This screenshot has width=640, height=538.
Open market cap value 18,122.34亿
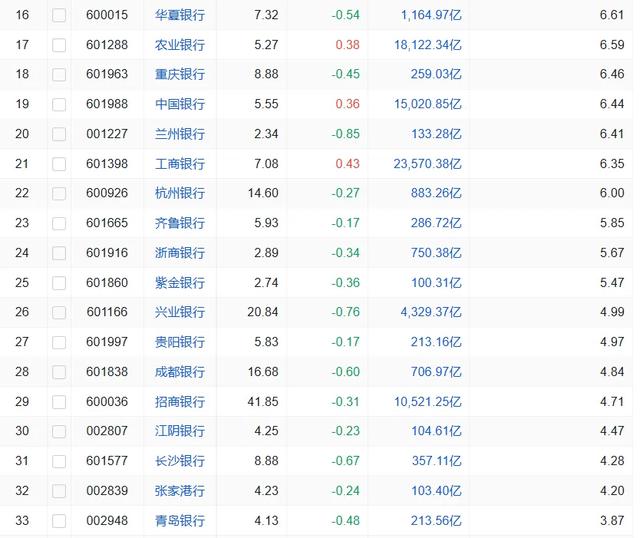pyautogui.click(x=428, y=44)
